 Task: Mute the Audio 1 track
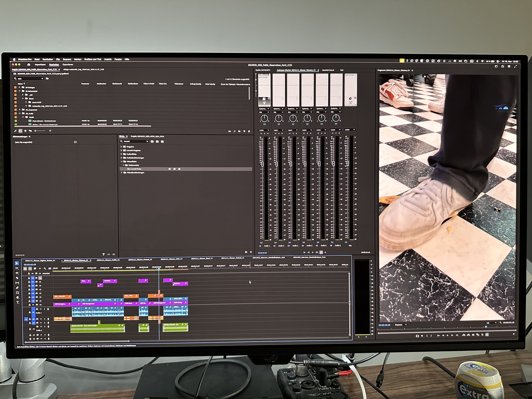tap(41, 309)
